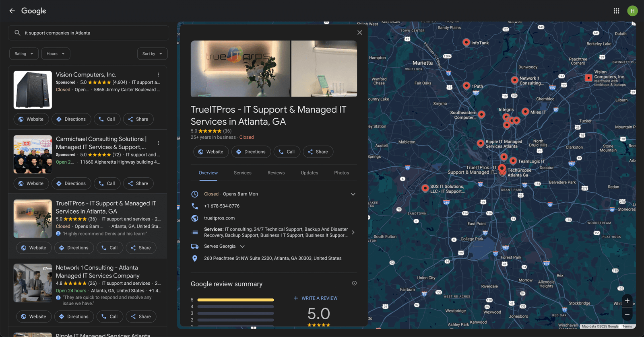Click the globe icon beside trueitpros.com

pos(195,218)
